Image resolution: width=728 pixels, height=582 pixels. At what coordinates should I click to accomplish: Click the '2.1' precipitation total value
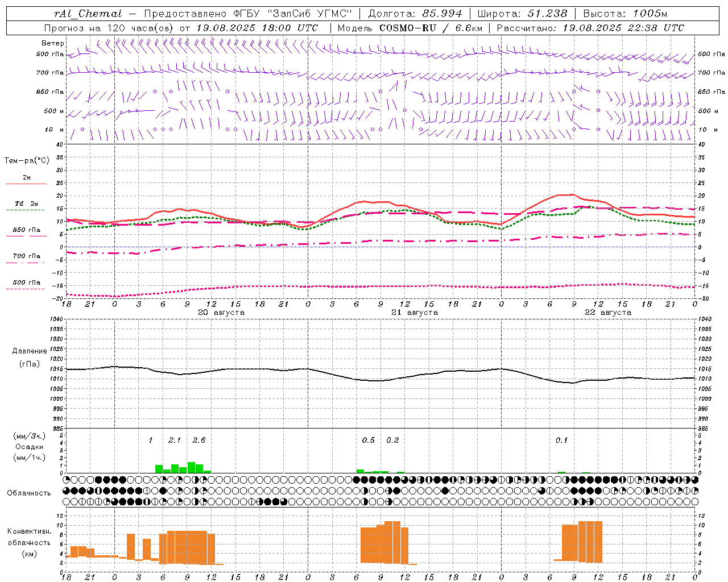tap(175, 440)
